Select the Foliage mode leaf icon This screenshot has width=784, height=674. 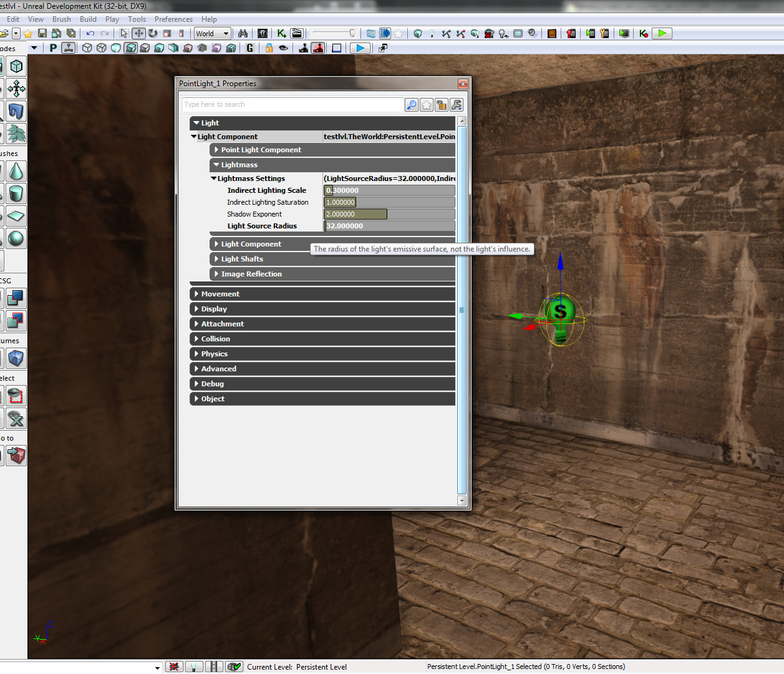[x=16, y=134]
